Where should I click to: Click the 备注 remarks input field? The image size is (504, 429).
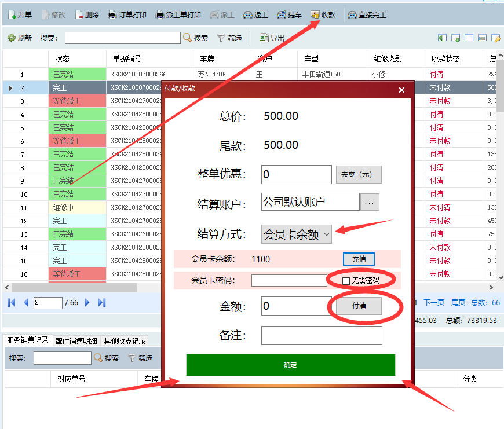[x=322, y=336]
